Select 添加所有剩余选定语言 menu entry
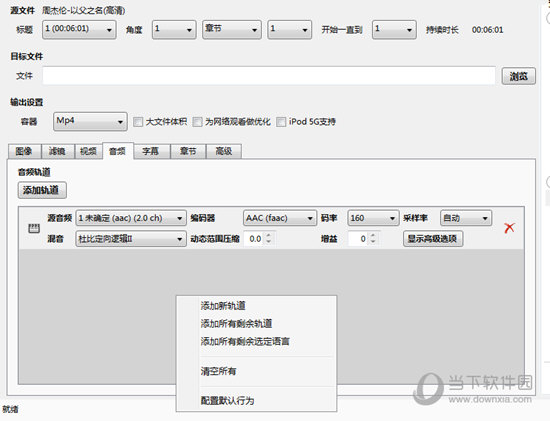Screen dimensions: 550x421 pyautogui.click(x=256, y=341)
